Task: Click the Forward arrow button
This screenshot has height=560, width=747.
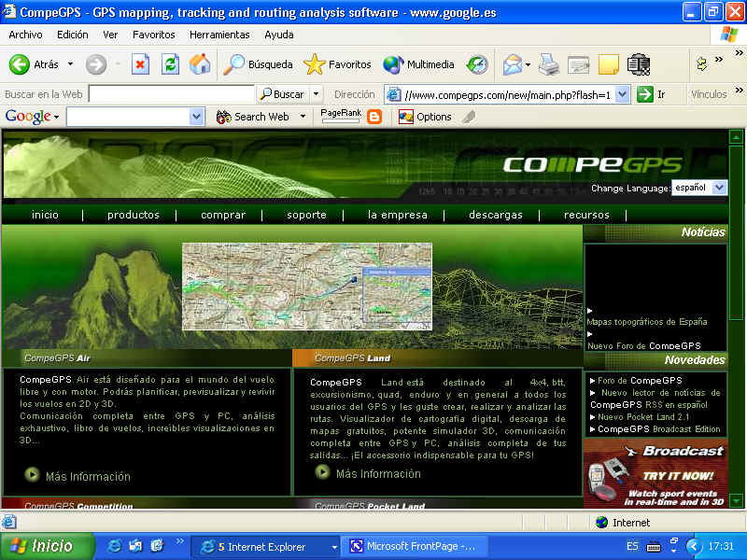Action: pos(96,64)
